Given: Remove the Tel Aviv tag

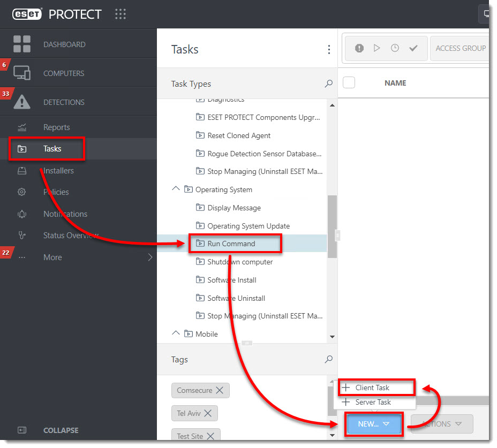Looking at the screenshot, I should [x=208, y=413].
